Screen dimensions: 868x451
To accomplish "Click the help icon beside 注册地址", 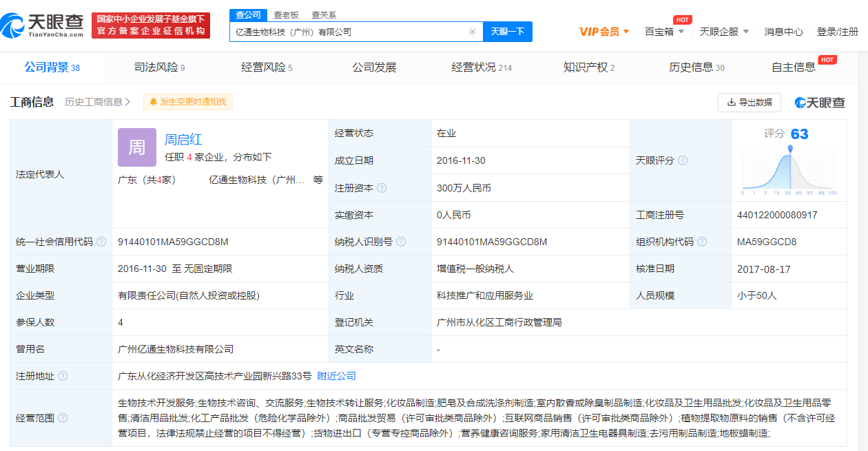I will [x=63, y=376].
